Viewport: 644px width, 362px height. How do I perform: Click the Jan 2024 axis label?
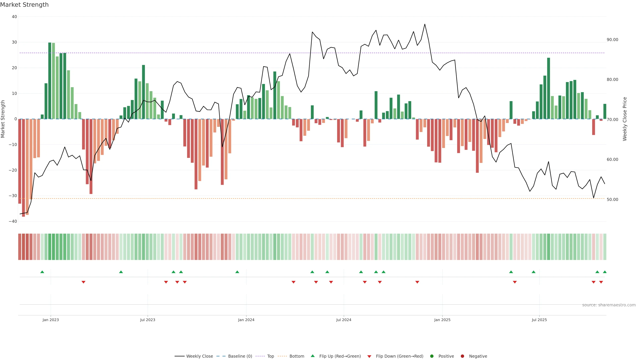click(x=246, y=320)
